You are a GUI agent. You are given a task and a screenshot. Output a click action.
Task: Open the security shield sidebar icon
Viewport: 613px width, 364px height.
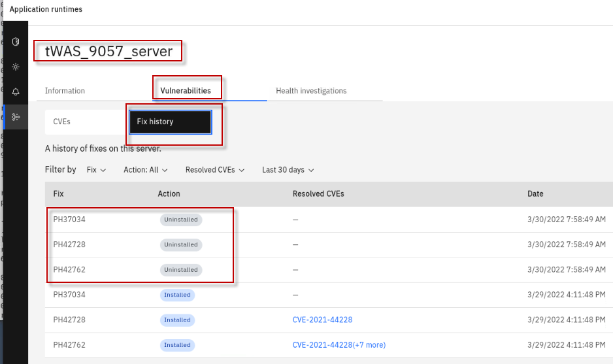pyautogui.click(x=16, y=42)
